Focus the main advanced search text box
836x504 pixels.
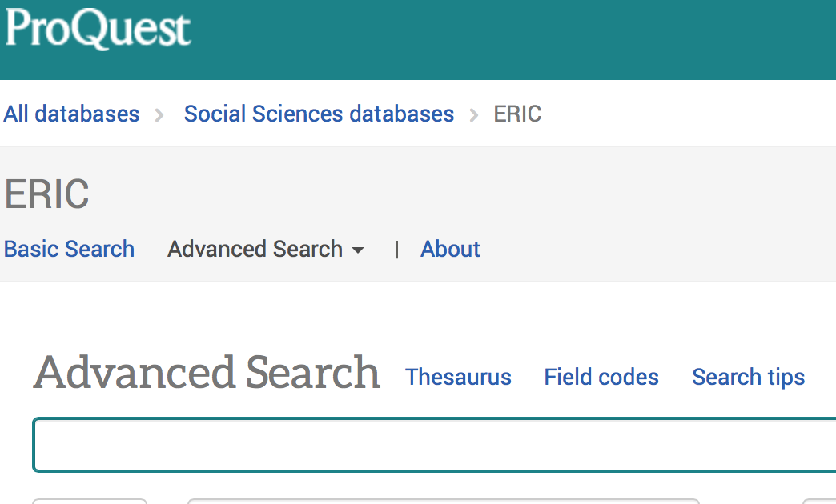[x=432, y=445]
